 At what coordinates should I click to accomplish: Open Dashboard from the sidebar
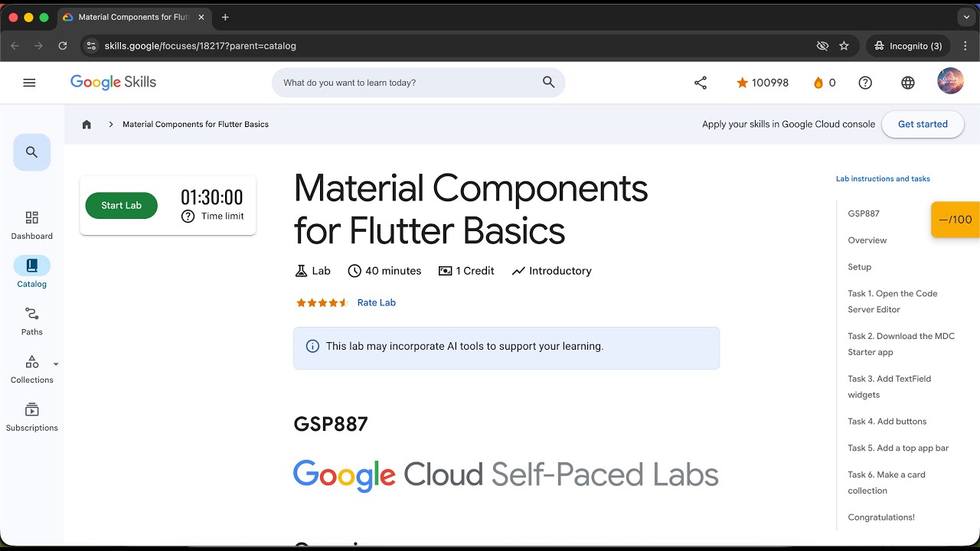32,225
